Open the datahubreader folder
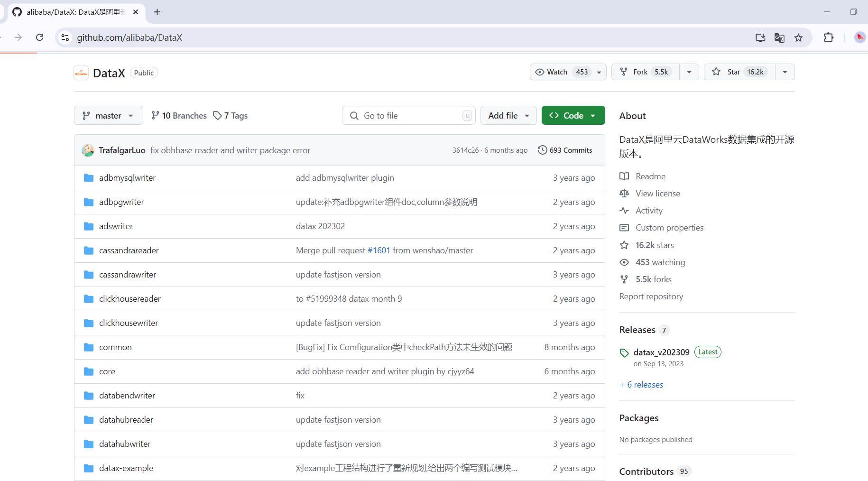This screenshot has width=868, height=481. (126, 420)
